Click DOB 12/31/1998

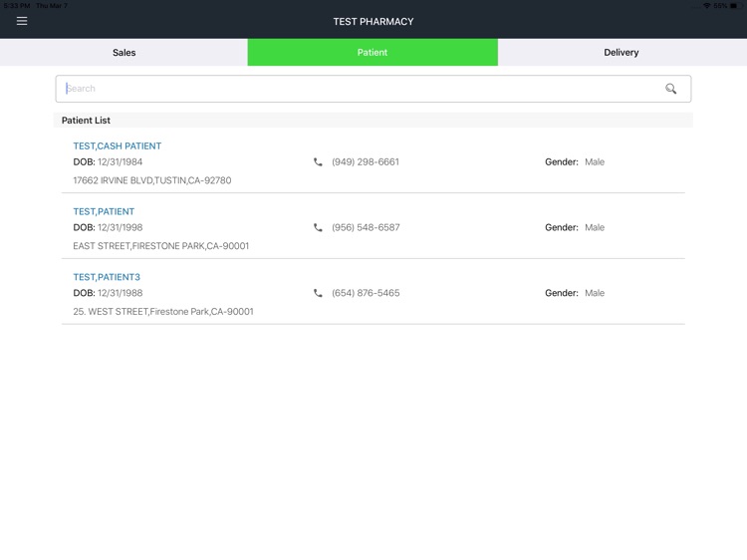click(x=108, y=228)
